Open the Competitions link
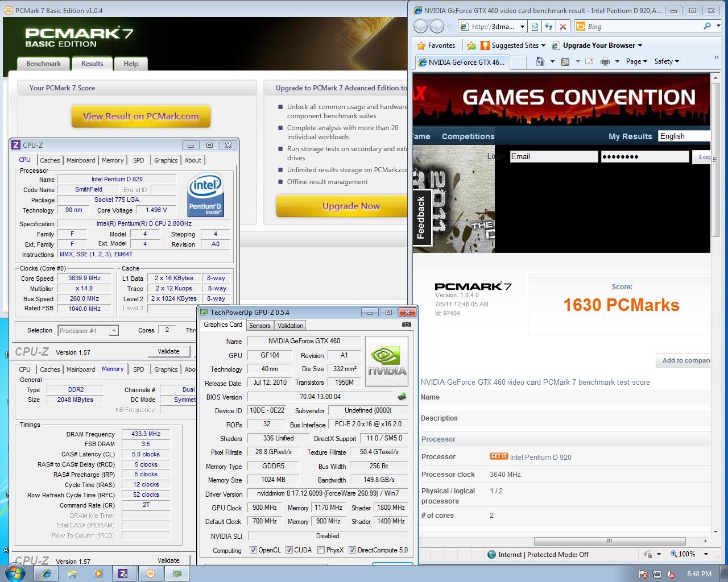 [x=468, y=136]
